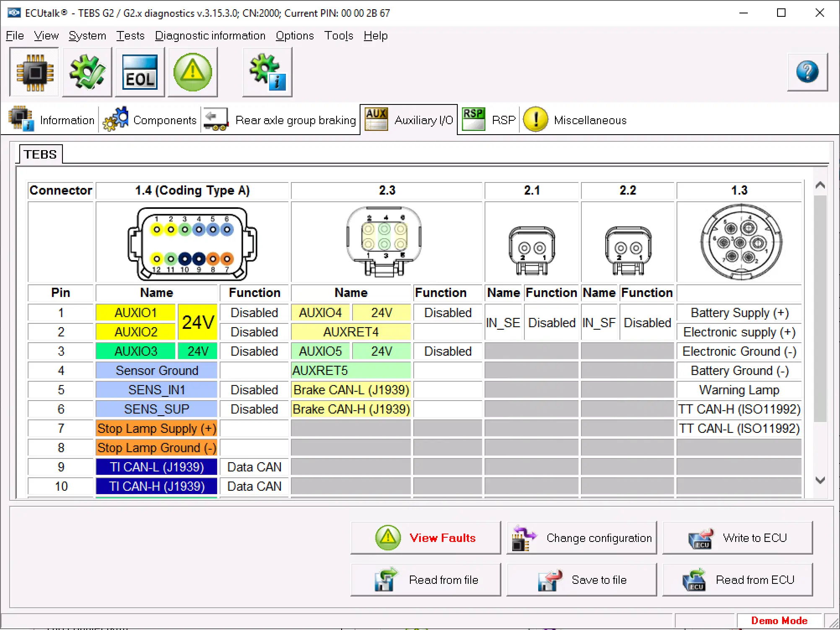This screenshot has height=630, width=840.
Task: Click the 1.4 connector diagram image
Action: [x=192, y=243]
